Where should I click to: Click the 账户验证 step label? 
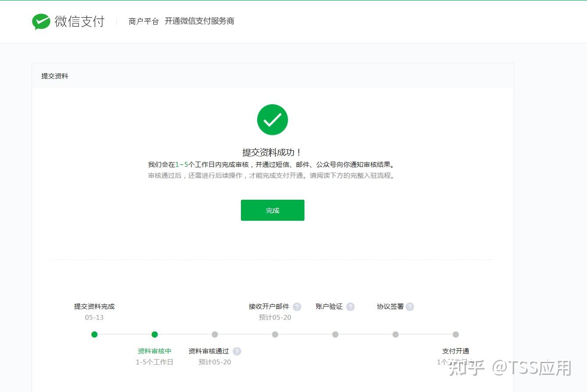click(329, 307)
